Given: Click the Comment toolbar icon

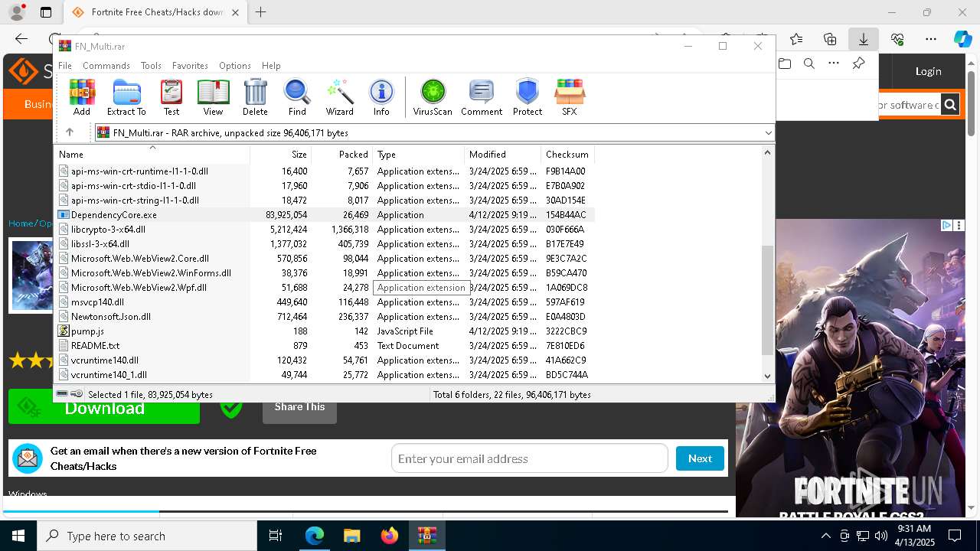Looking at the screenshot, I should [x=482, y=97].
